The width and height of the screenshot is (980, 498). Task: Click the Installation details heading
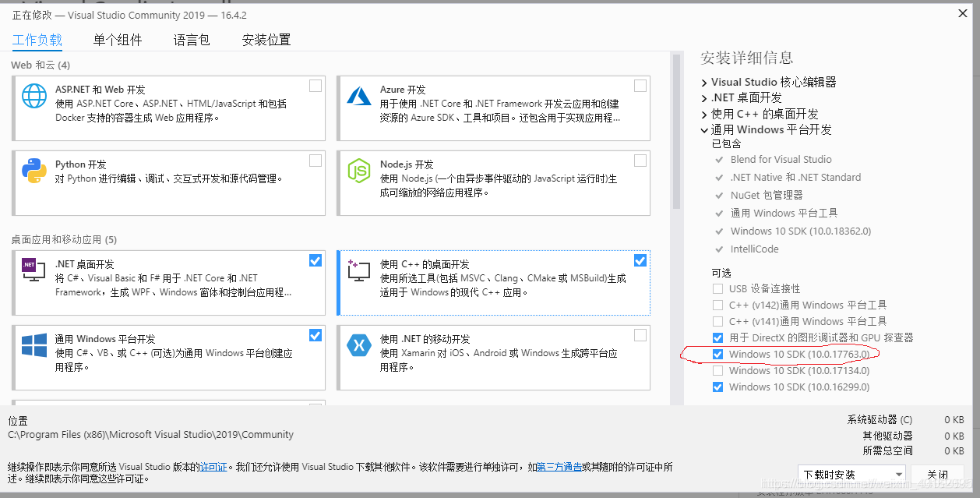point(746,58)
